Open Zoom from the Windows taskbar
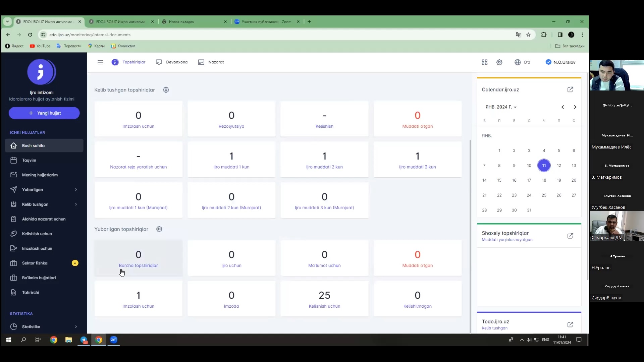The width and height of the screenshot is (644, 362). tap(114, 340)
